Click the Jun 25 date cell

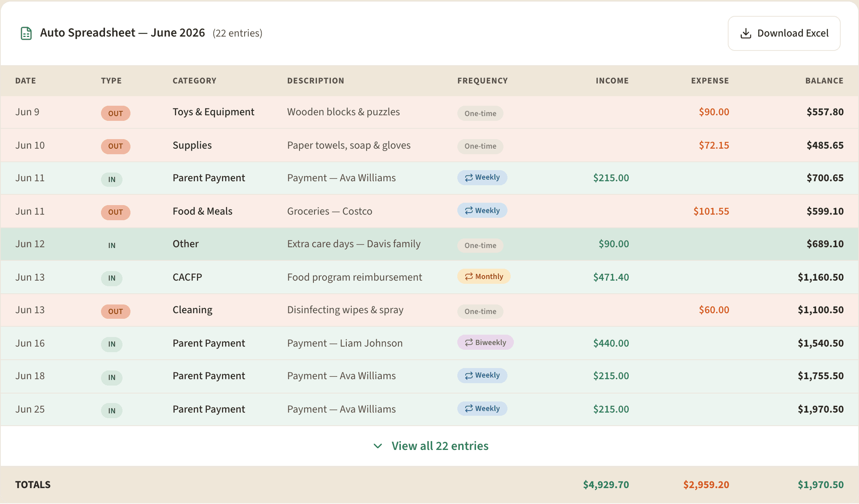click(x=30, y=409)
